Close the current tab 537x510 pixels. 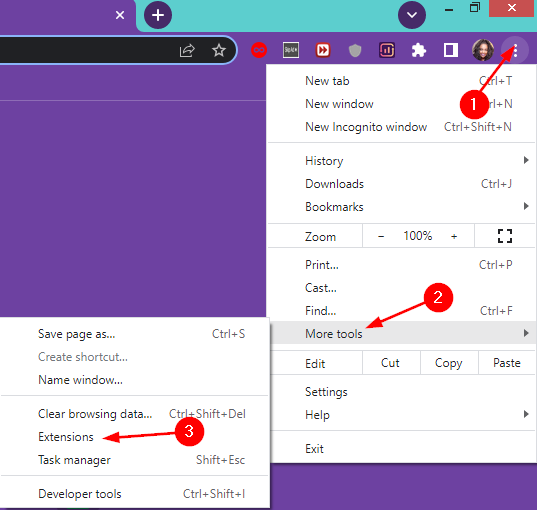[120, 15]
